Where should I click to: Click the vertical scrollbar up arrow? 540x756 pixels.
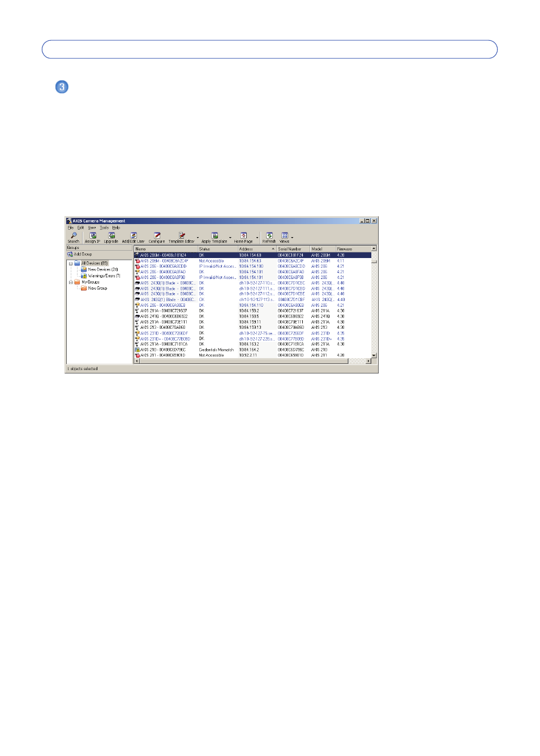click(374, 249)
